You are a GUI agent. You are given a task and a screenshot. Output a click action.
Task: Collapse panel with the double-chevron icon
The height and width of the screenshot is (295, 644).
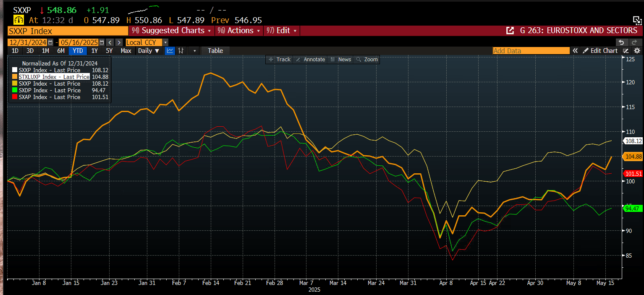[x=575, y=51]
